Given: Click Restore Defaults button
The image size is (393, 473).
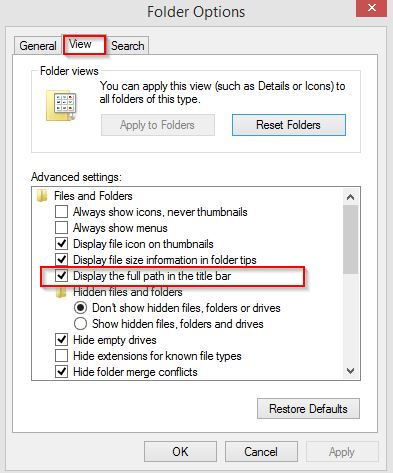Looking at the screenshot, I should click(x=308, y=408).
